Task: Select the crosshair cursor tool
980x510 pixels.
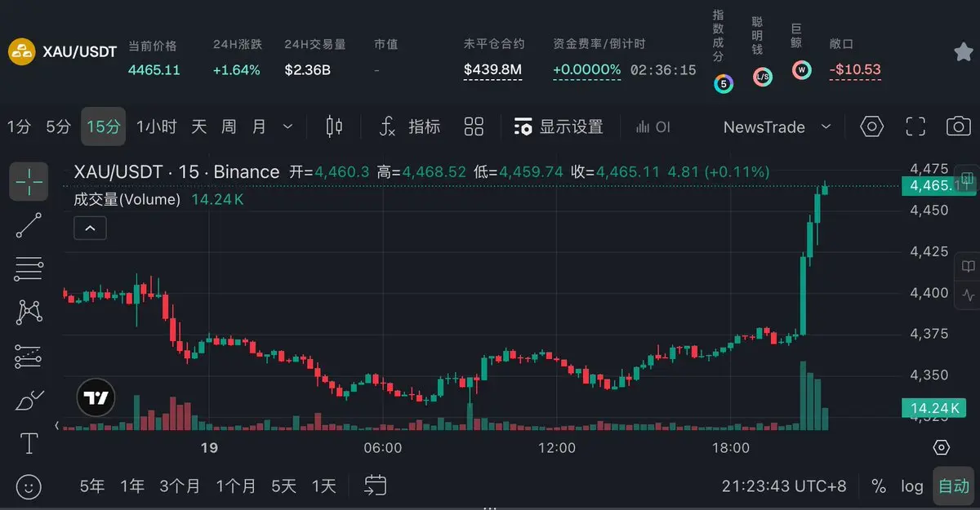Action: tap(29, 181)
